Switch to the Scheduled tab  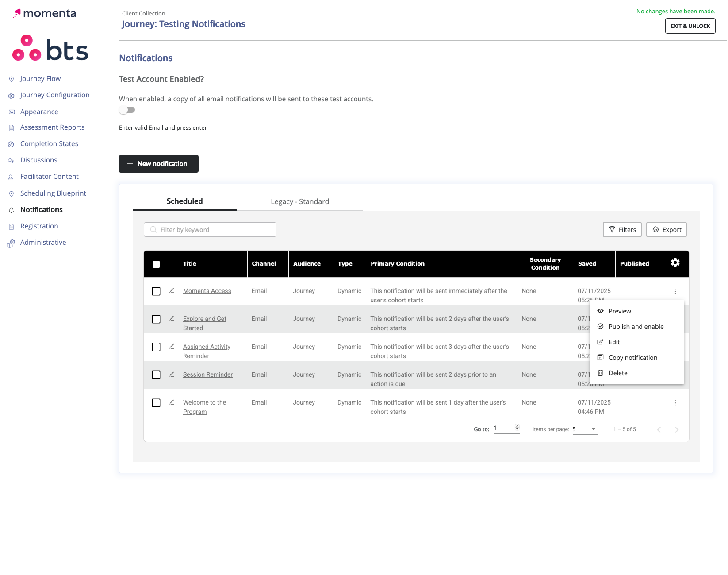pyautogui.click(x=184, y=201)
